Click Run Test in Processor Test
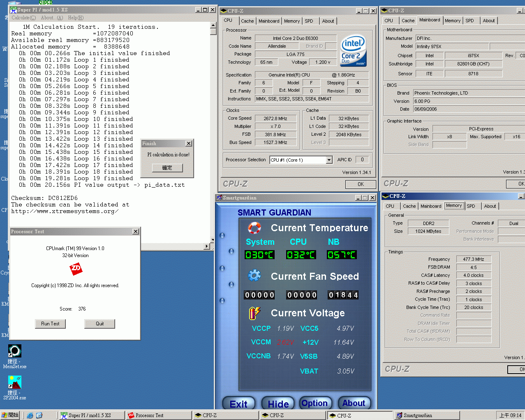525x420 pixels. point(50,324)
